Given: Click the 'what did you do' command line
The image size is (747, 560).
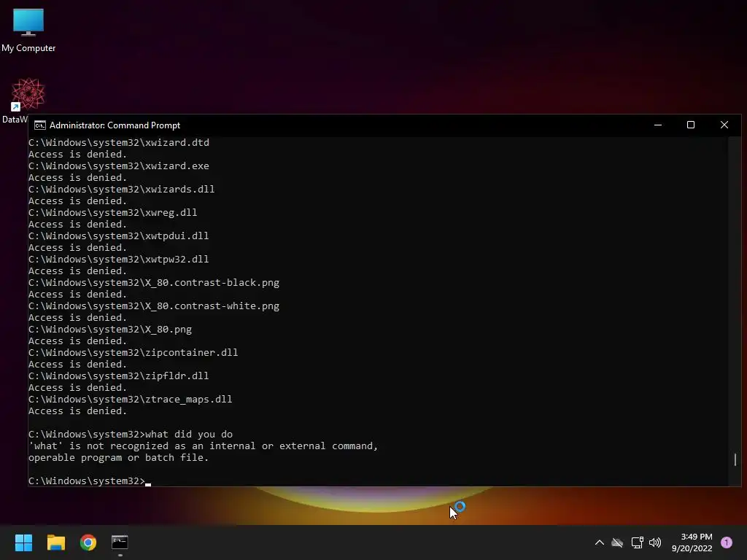Looking at the screenshot, I should [x=131, y=435].
